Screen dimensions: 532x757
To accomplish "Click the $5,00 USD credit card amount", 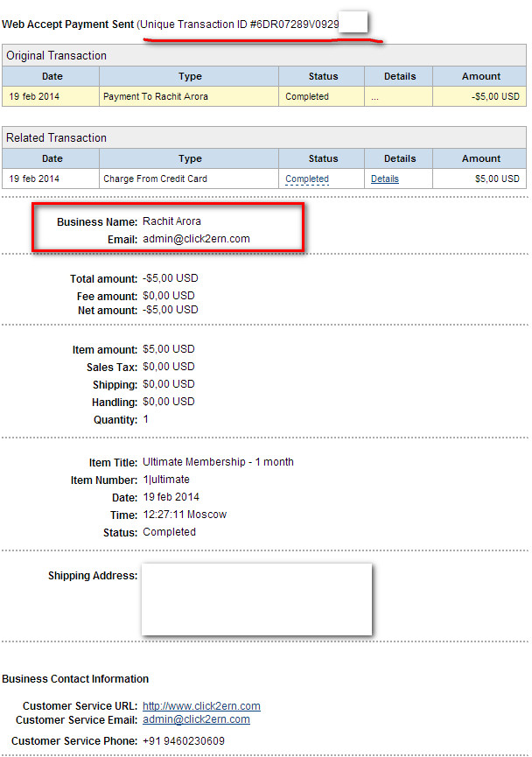I will [497, 179].
